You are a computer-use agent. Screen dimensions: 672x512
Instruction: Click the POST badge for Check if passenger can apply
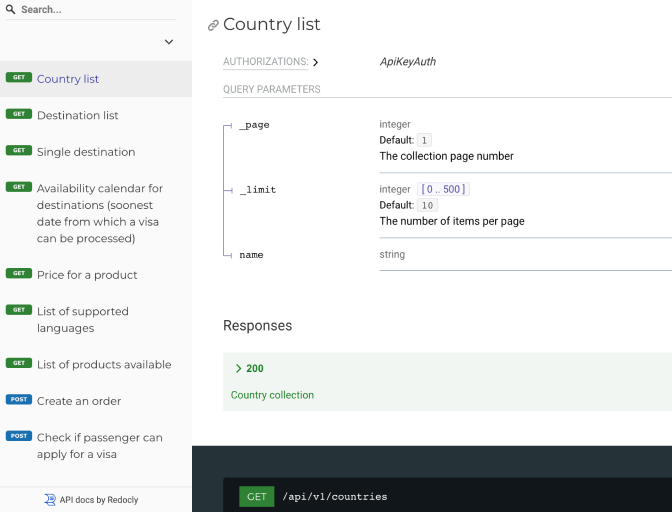click(19, 436)
